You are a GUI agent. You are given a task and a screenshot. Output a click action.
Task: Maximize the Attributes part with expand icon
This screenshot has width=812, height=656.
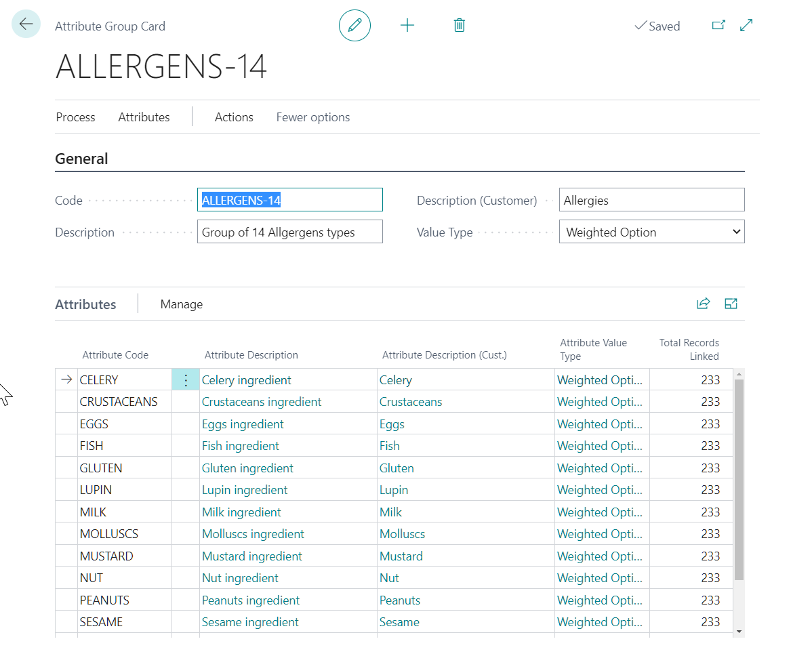(731, 304)
